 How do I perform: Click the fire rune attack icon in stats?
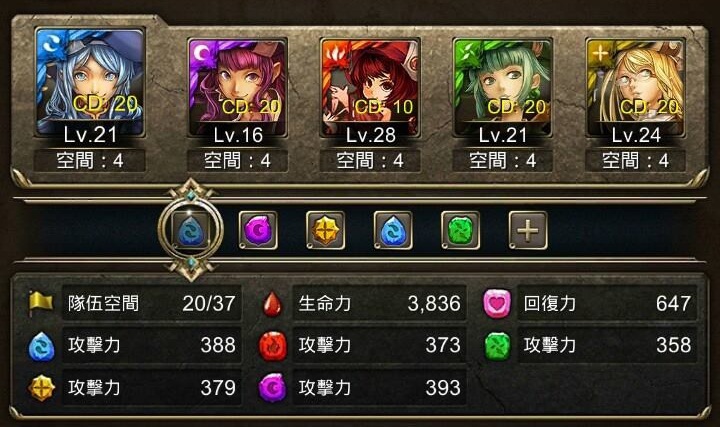[x=273, y=346]
